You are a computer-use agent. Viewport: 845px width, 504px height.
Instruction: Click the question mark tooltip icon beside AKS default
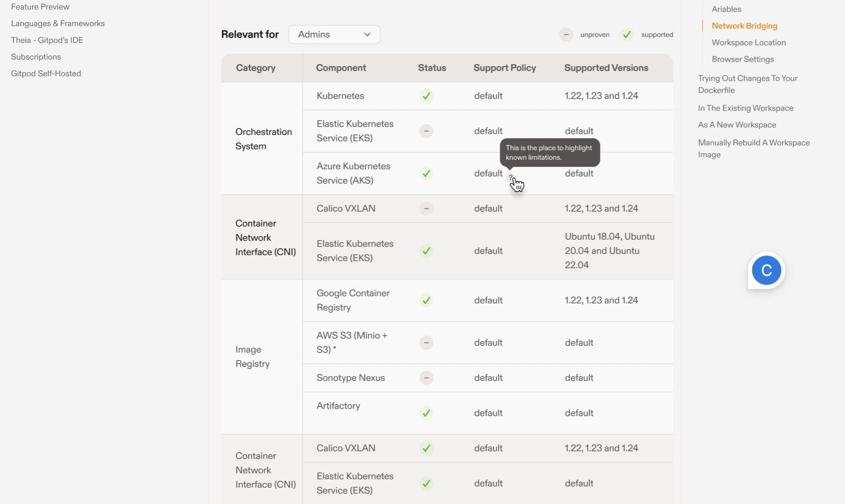point(510,177)
